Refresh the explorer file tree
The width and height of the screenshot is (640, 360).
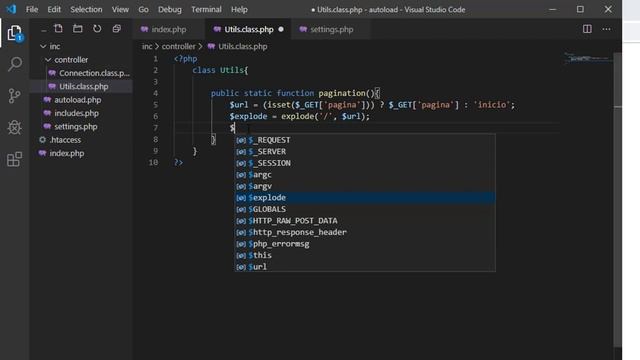pos(97,29)
